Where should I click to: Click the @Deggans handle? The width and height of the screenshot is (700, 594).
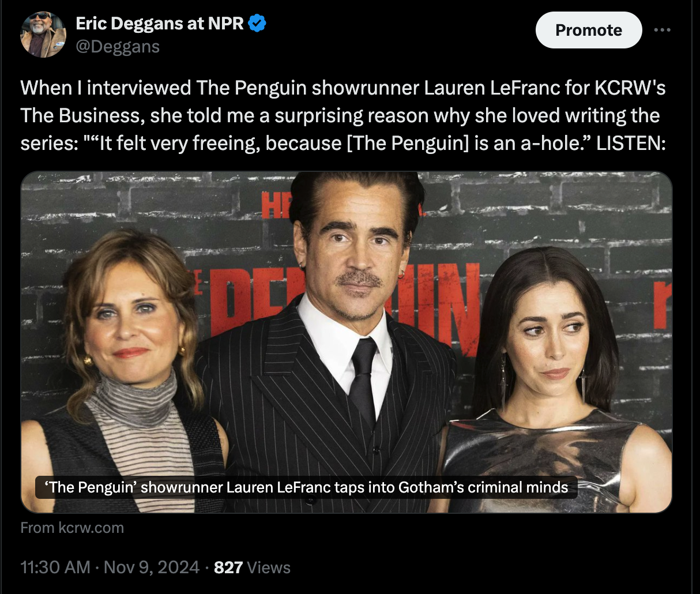(118, 46)
